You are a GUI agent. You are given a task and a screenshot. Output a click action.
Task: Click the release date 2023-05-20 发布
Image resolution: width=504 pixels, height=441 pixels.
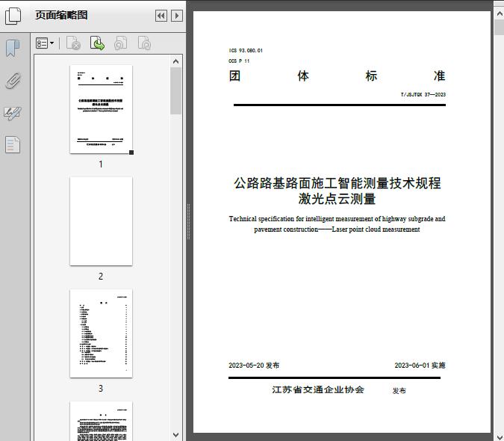coord(254,366)
